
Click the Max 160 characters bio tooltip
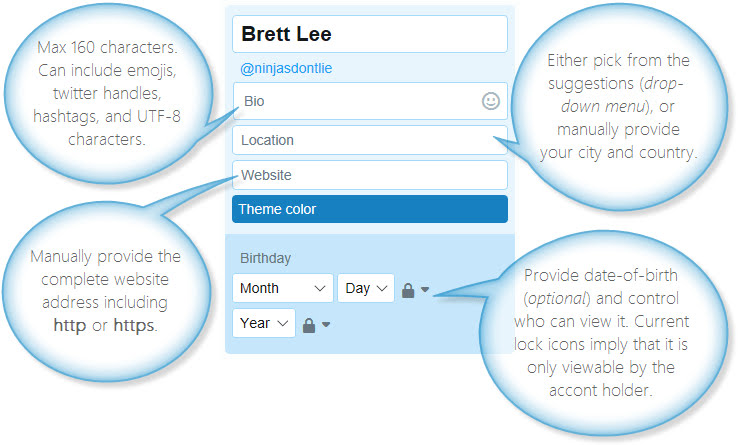click(107, 93)
